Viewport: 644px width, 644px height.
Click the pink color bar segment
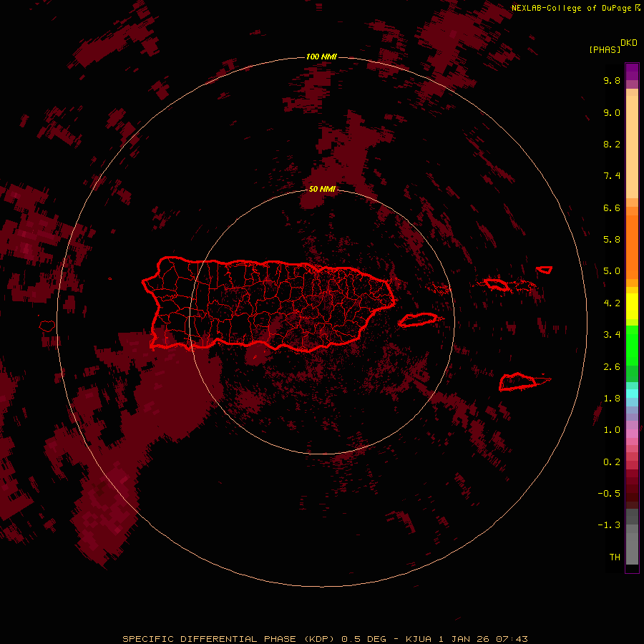[x=632, y=434]
